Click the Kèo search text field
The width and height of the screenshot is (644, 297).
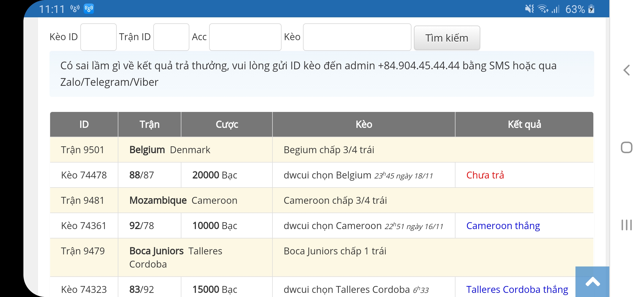[x=357, y=37]
